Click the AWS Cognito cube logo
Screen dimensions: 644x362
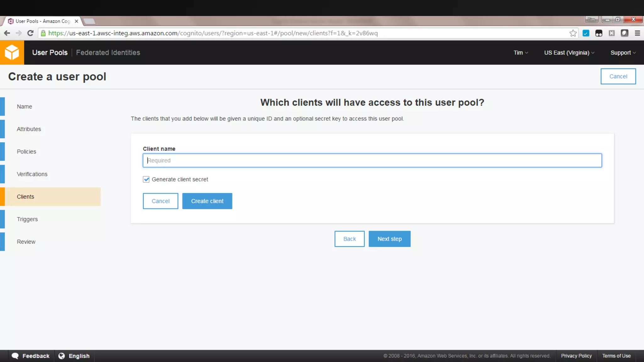[x=12, y=52]
